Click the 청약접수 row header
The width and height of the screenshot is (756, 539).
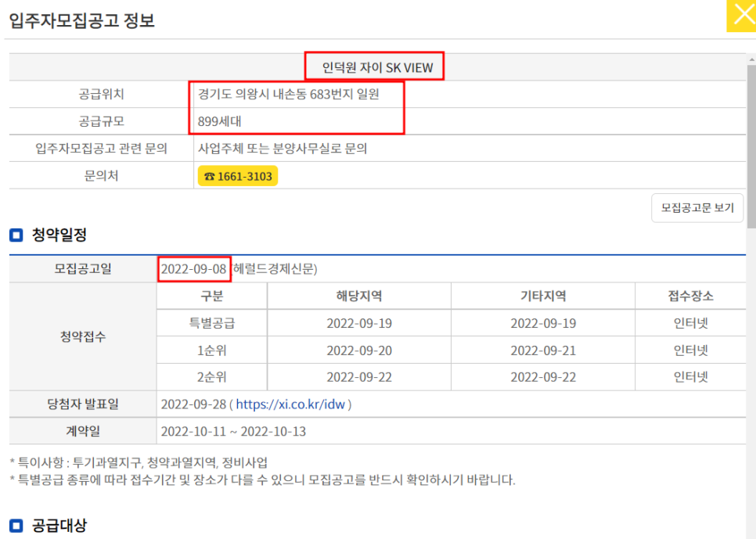(83, 336)
